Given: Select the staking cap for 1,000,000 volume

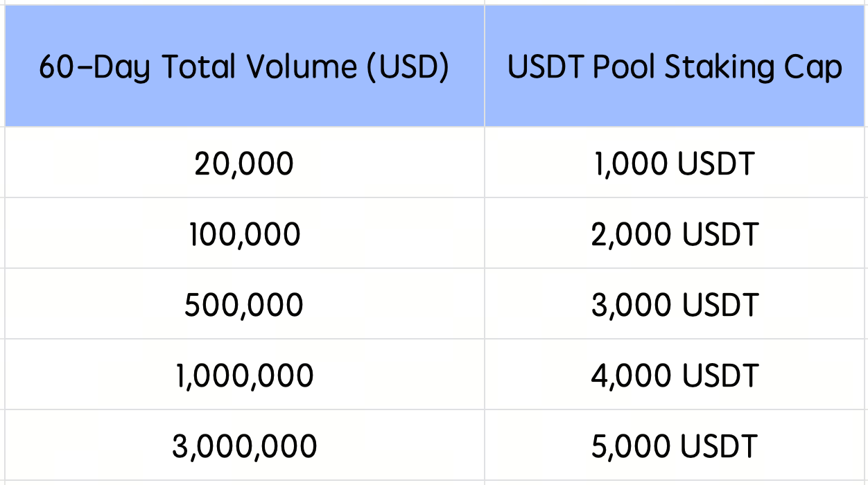Looking at the screenshot, I should (675, 376).
